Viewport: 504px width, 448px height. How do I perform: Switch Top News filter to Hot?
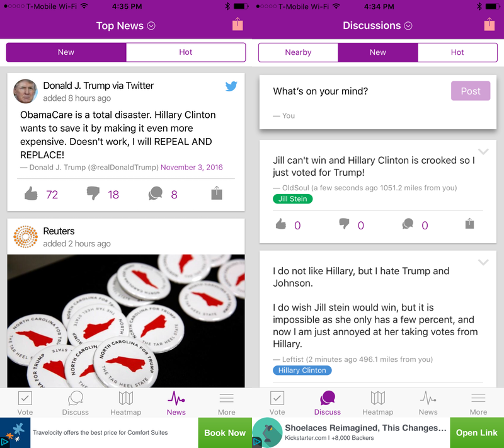click(x=186, y=52)
